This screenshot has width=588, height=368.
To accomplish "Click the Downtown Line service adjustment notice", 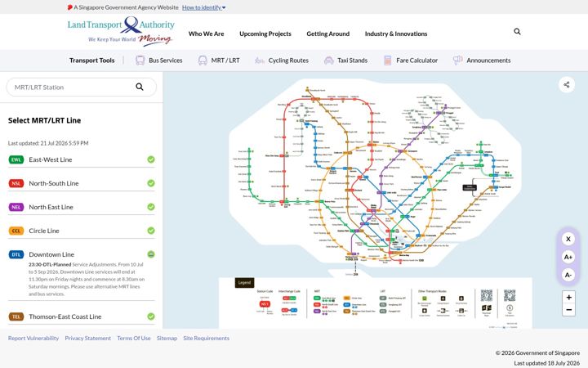I will [87, 279].
